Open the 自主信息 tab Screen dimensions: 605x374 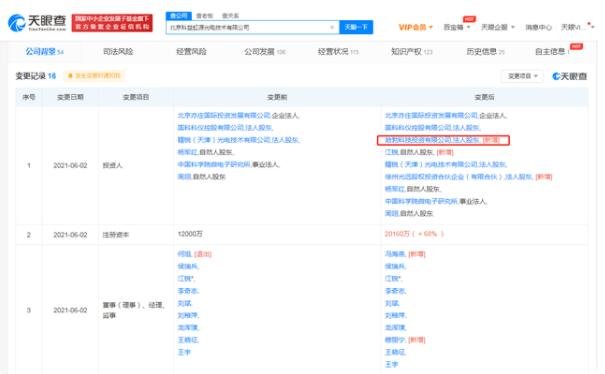[x=553, y=51]
